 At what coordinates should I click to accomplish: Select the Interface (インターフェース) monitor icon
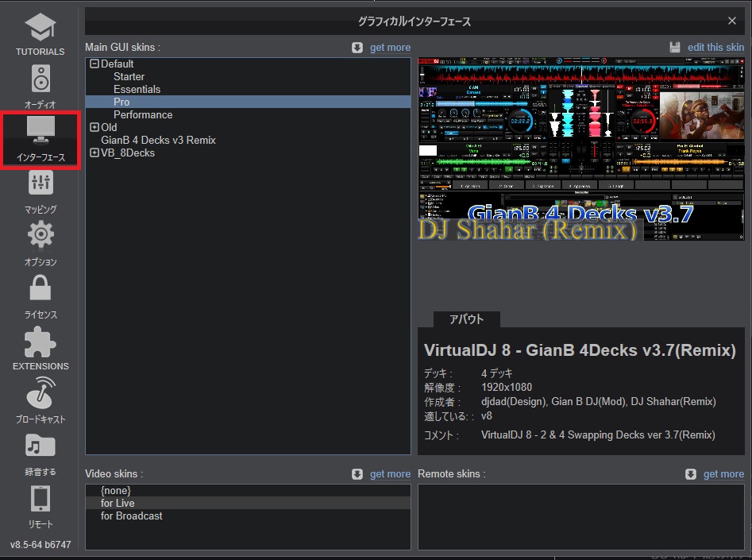40,130
